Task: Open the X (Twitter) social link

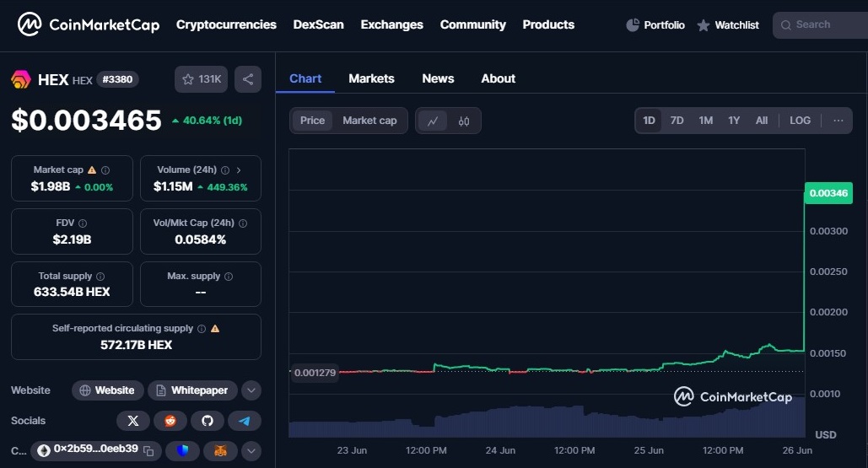Action: [x=133, y=421]
